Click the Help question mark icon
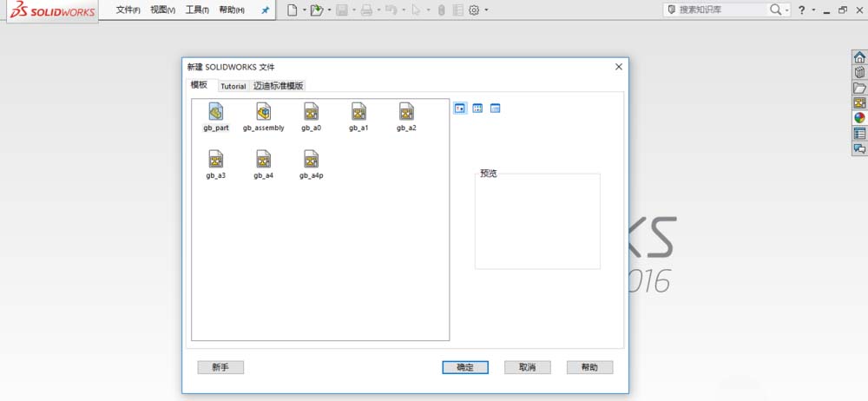Screen dimensions: 868x401 coord(801,10)
